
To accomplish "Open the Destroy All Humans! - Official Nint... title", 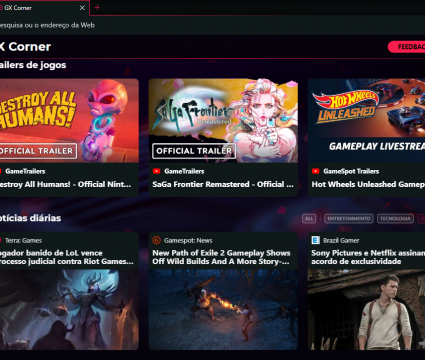I will pos(65,184).
